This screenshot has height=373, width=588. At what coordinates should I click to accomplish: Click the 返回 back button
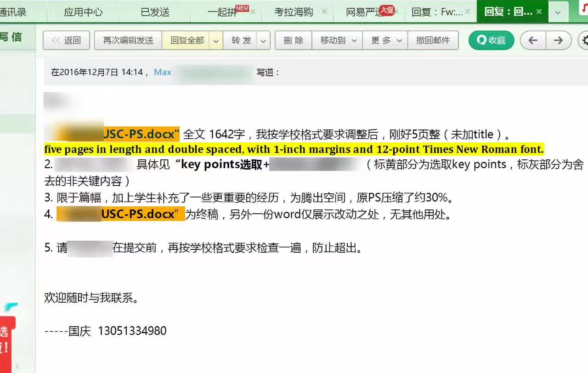[x=66, y=40]
